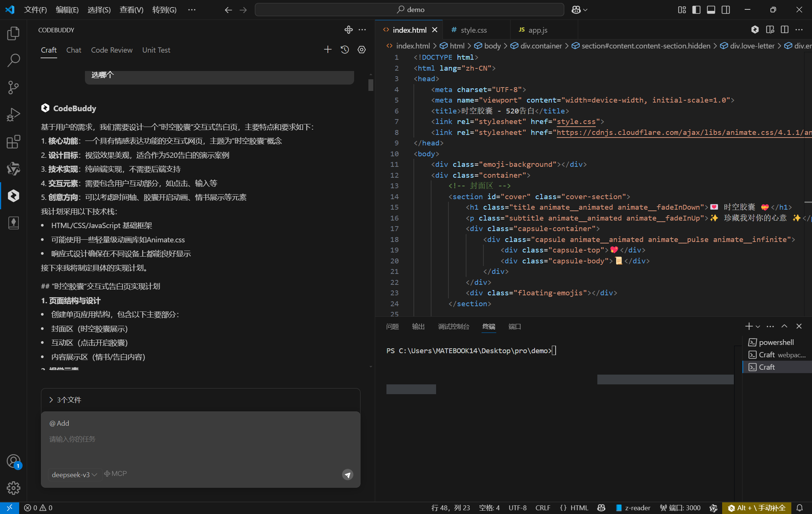Switch to the style.css tab
This screenshot has height=514, width=812.
474,30
